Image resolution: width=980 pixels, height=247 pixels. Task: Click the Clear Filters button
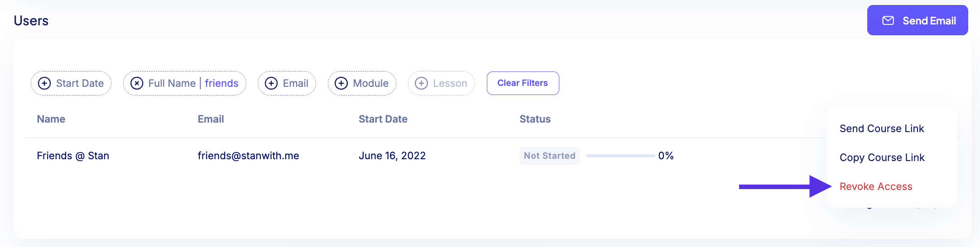tap(523, 83)
